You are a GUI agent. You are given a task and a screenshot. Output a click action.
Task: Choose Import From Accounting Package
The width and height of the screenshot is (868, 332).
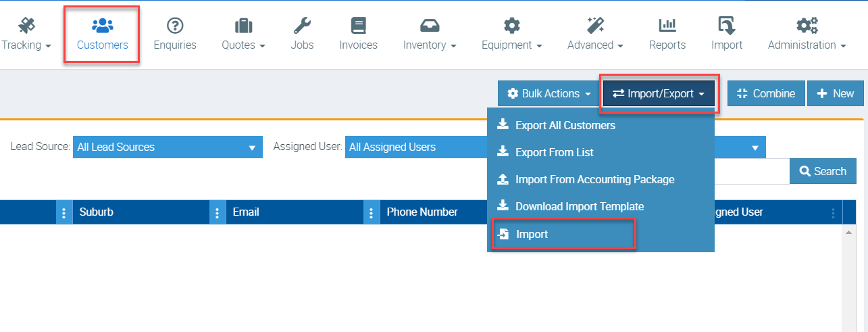click(594, 179)
